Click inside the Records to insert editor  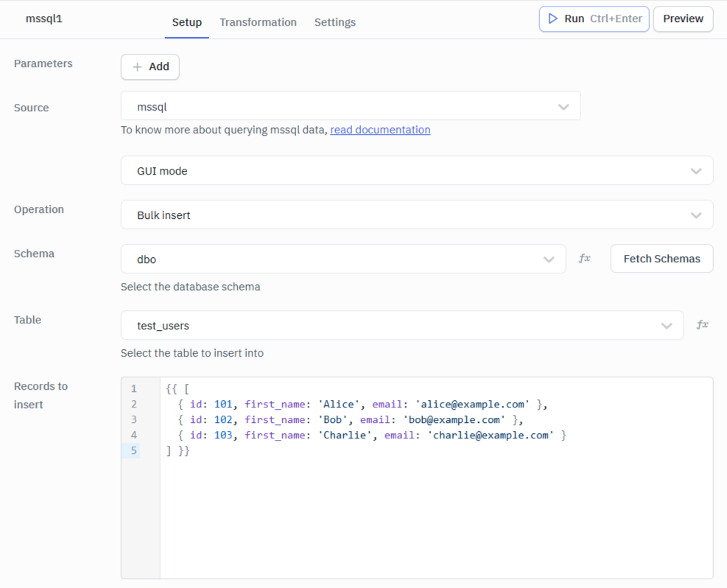pos(417,477)
